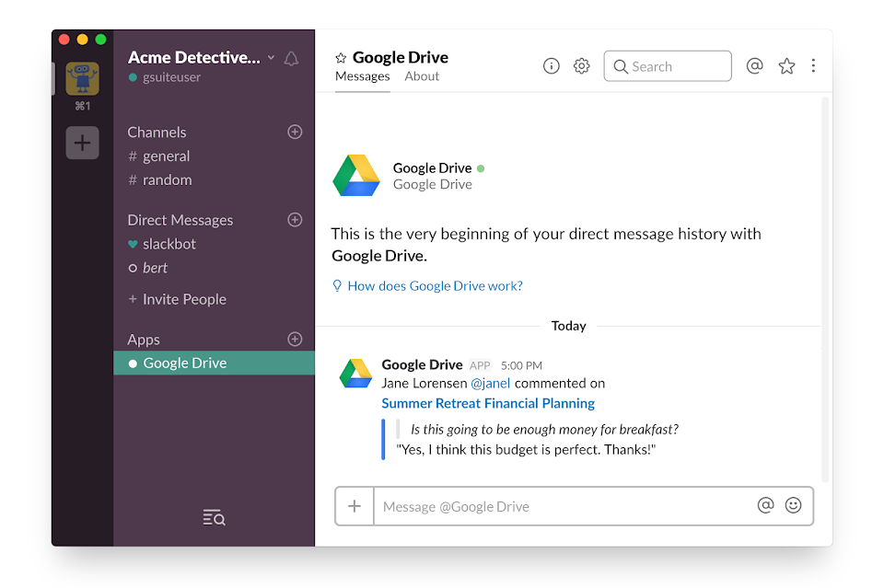Screen dimensions: 884x588
Task: Open the quick switcher icon in sidebar
Action: pyautogui.click(x=215, y=517)
